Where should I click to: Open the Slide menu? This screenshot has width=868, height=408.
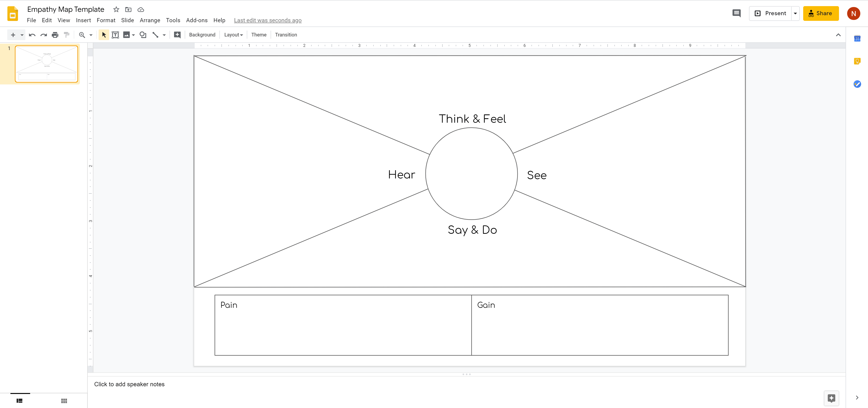pos(127,20)
